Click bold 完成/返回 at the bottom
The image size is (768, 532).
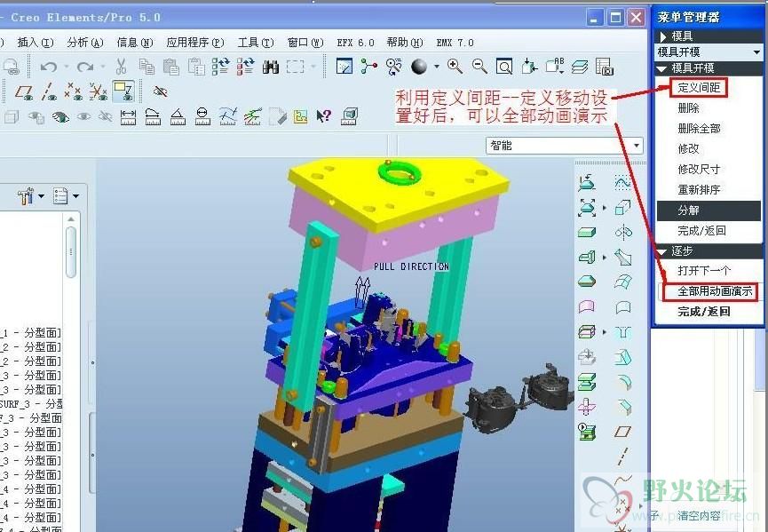(x=704, y=312)
